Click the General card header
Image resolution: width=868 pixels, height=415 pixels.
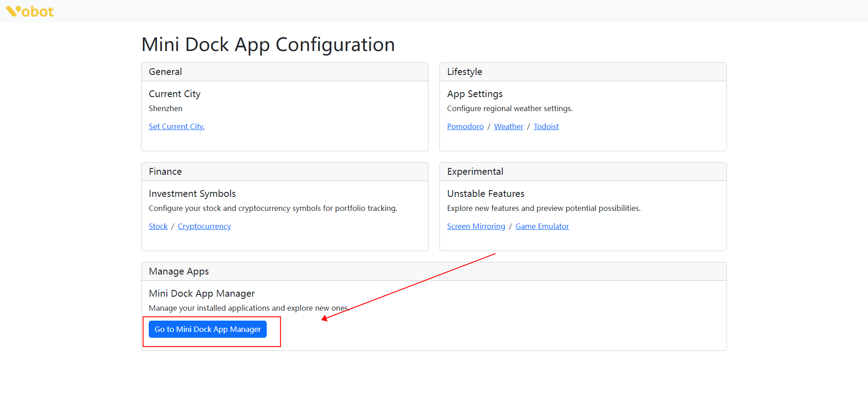(x=165, y=72)
